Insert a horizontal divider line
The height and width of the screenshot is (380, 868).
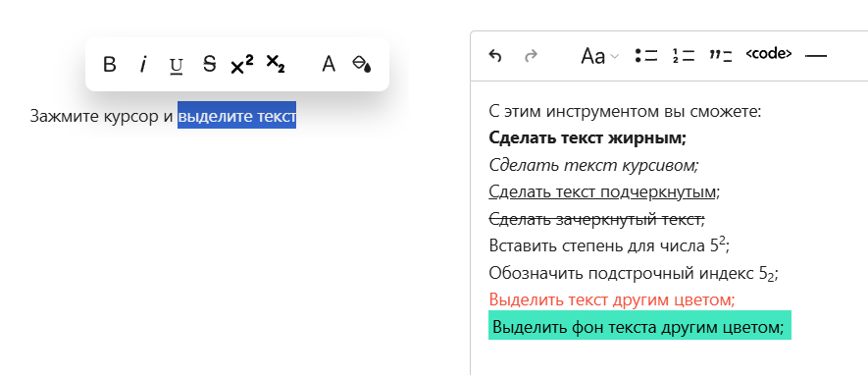pyautogui.click(x=815, y=55)
